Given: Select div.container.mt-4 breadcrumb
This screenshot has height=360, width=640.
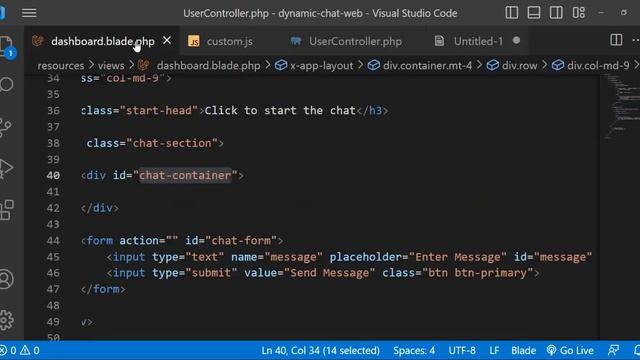Looking at the screenshot, I should pyautogui.click(x=427, y=65).
